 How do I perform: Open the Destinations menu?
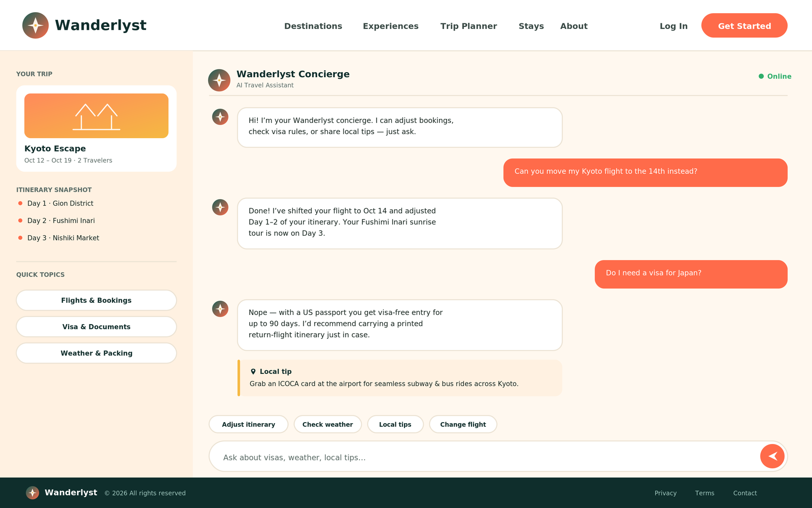point(313,26)
